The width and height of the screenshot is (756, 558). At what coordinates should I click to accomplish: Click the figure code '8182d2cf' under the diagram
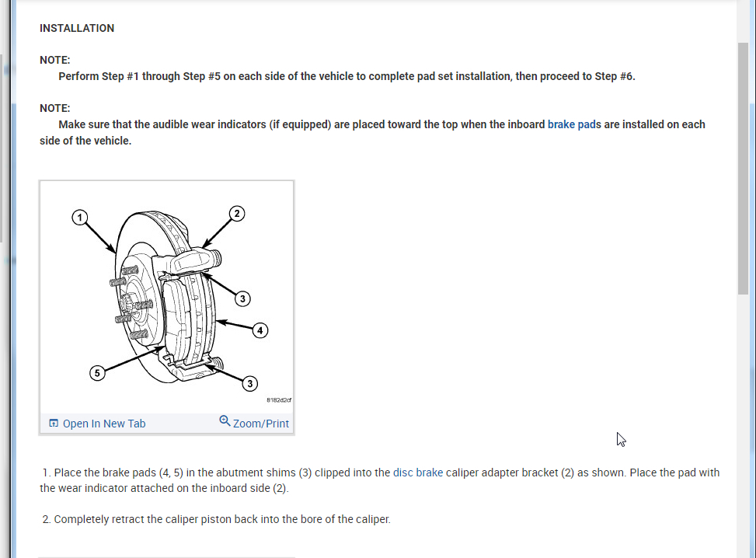(279, 399)
